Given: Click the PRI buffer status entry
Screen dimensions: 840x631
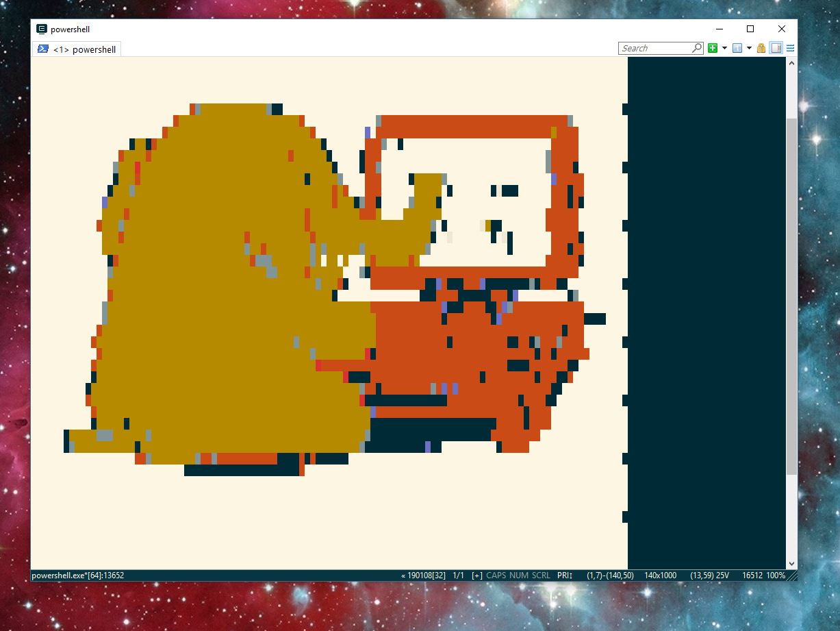Looking at the screenshot, I should pyautogui.click(x=565, y=576).
